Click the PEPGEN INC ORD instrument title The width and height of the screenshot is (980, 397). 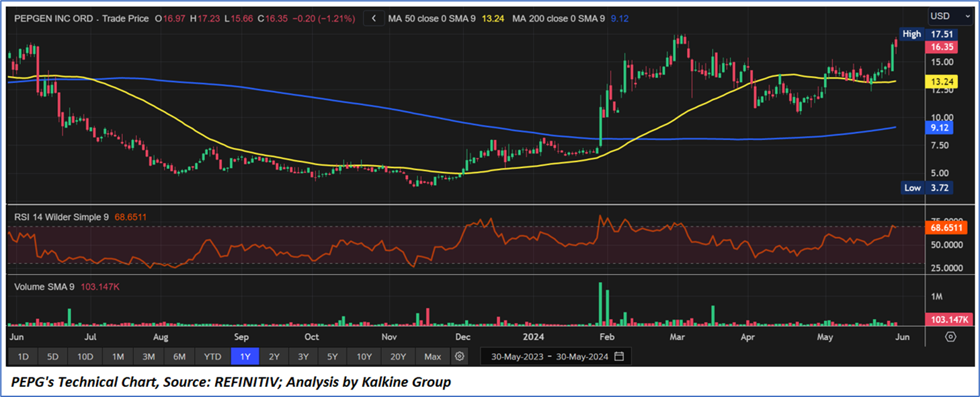pyautogui.click(x=54, y=19)
